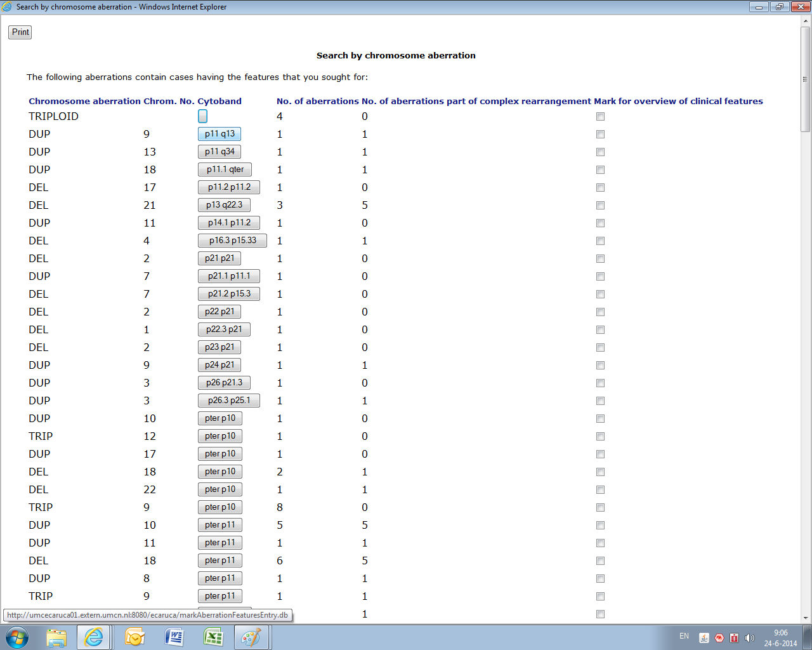Screen dimensions: 812x650
Task: Click the Java icon in system tray
Action: 704,638
